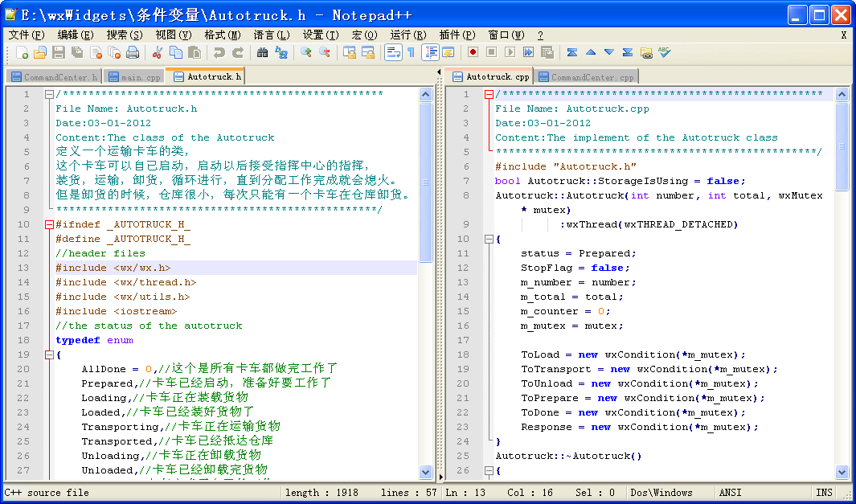The image size is (856, 504).
Task: Click the right pane scrollbar up arrow
Action: [842, 95]
